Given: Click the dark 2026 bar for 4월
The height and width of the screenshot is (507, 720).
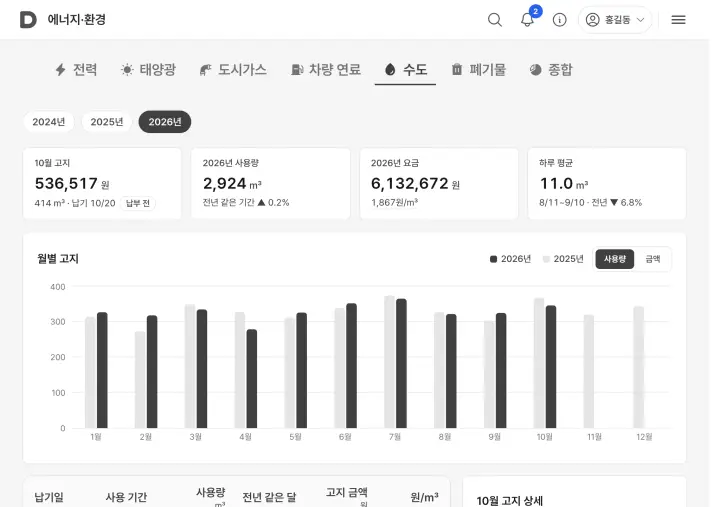Looking at the screenshot, I should [252, 379].
